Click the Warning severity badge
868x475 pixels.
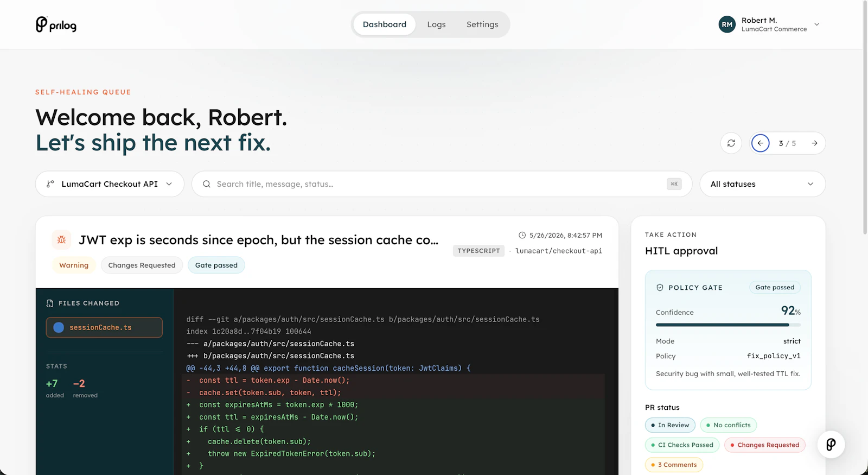[74, 265]
